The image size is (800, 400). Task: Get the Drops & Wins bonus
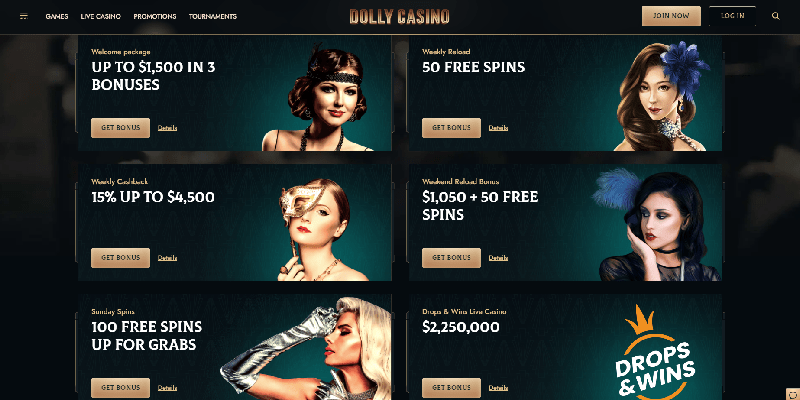(451, 388)
